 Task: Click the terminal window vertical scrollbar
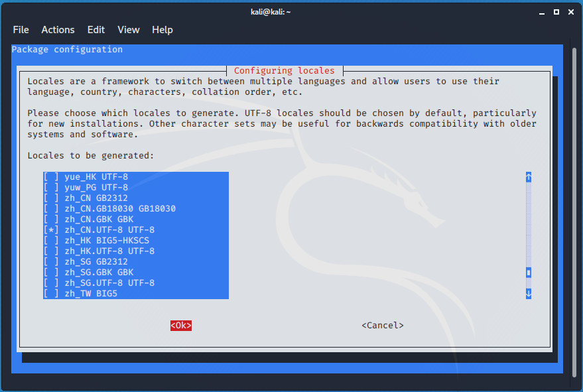[574, 212]
